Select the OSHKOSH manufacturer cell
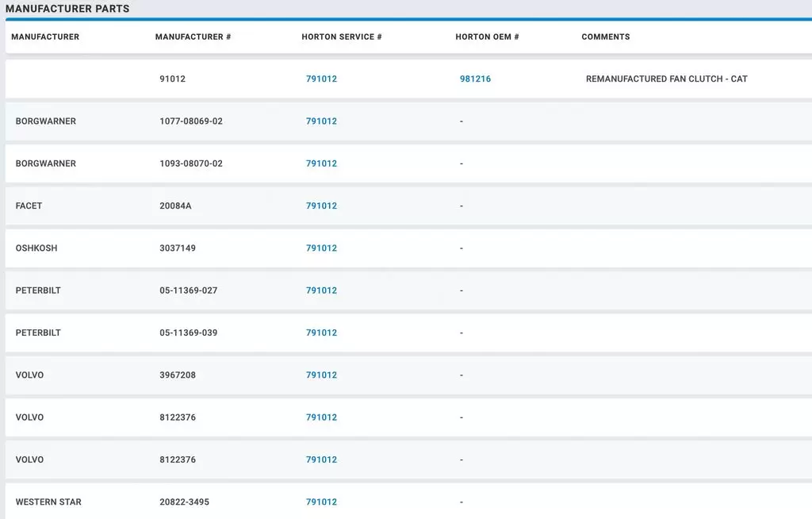Image resolution: width=812 pixels, height=519 pixels. (x=36, y=248)
